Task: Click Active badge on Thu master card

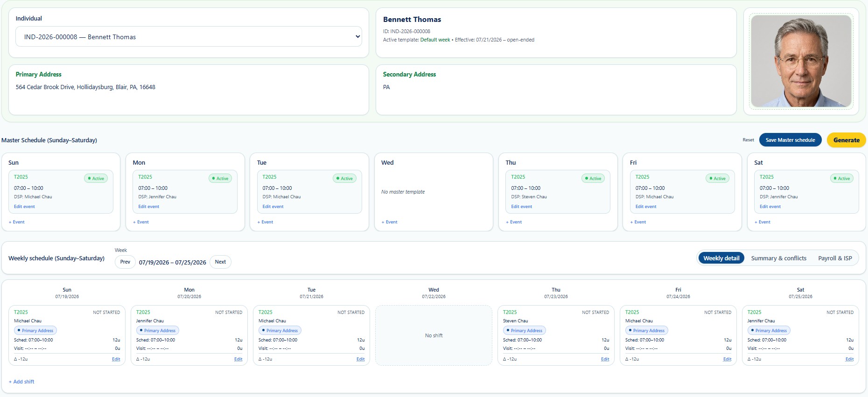Action: [x=593, y=178]
